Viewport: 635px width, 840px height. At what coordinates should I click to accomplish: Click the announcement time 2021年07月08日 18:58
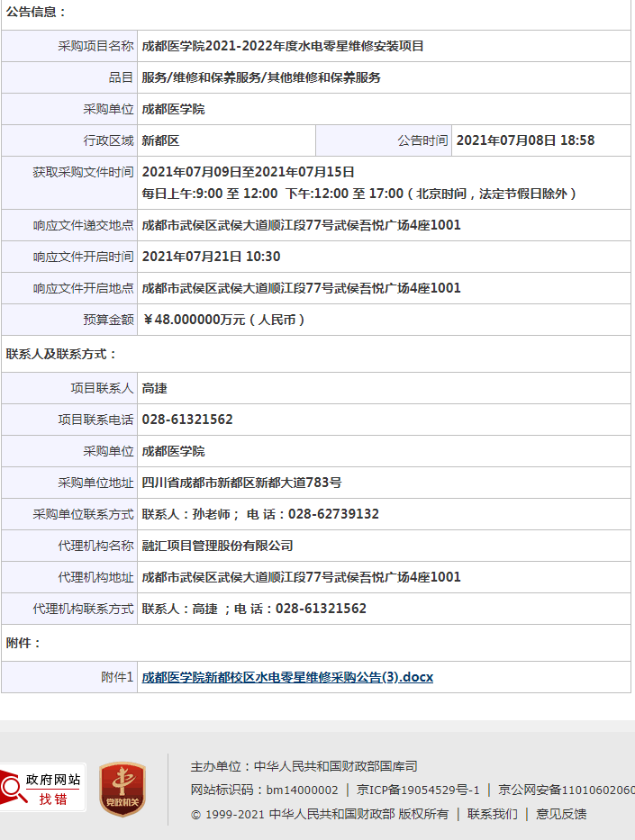click(x=525, y=140)
